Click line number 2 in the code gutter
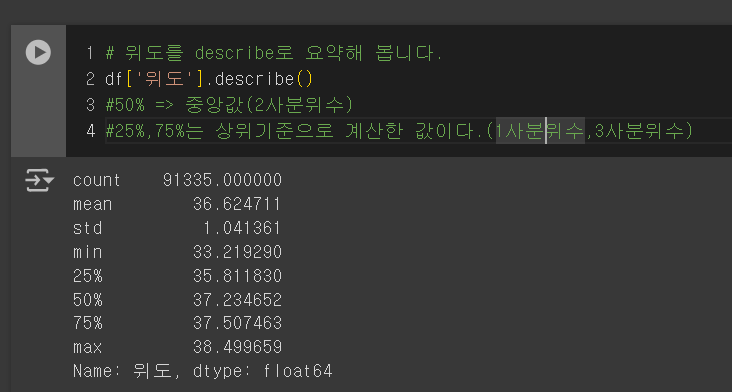The image size is (732, 392). (91, 79)
